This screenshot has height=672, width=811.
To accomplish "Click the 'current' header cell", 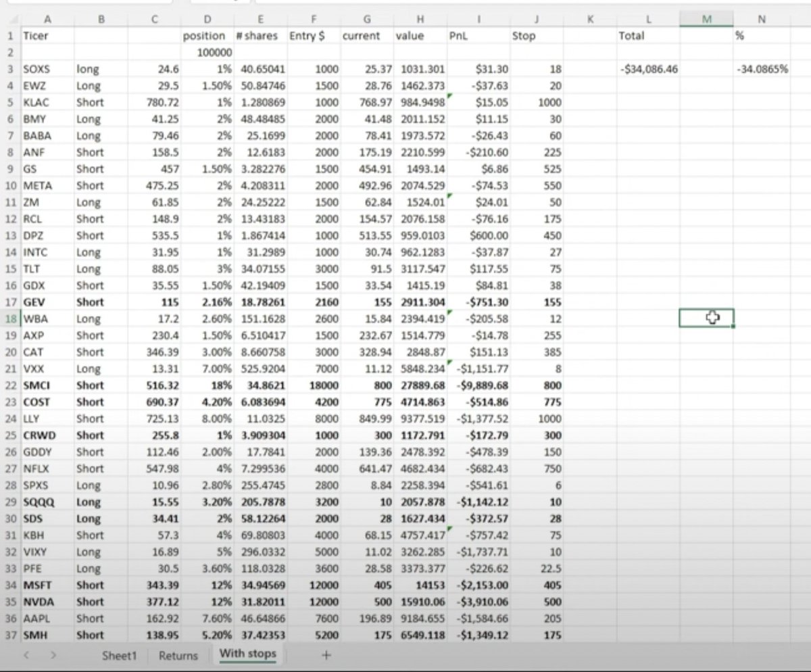I will [366, 36].
